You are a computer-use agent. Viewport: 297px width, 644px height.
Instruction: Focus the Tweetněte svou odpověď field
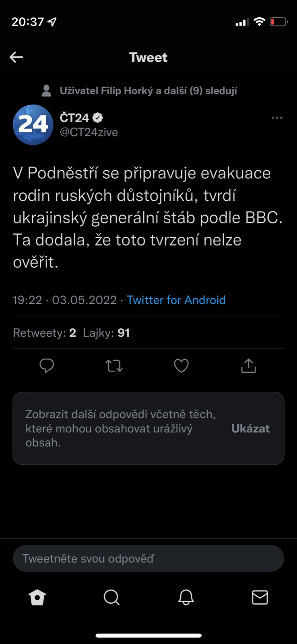click(x=148, y=558)
